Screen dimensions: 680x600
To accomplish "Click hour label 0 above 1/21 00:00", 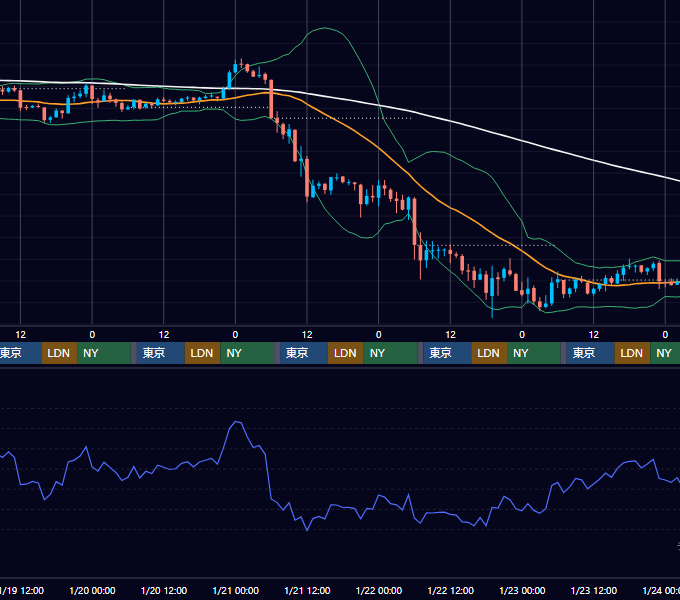I will (235, 335).
